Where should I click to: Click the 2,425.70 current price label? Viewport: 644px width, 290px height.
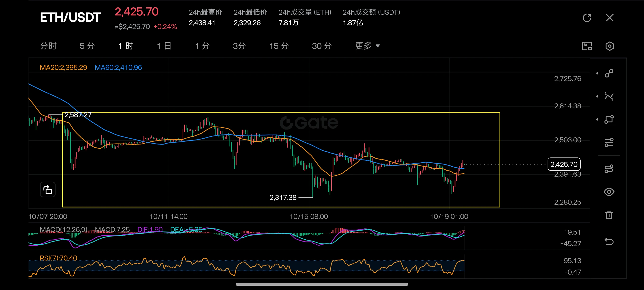click(x=564, y=164)
